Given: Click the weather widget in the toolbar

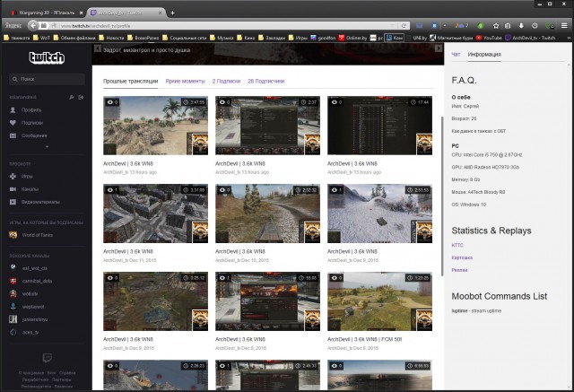Looking at the screenshot, I should click(x=461, y=26).
